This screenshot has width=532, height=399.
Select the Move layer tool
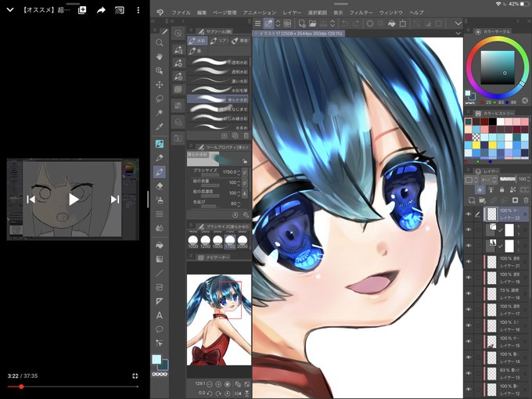pos(159,84)
